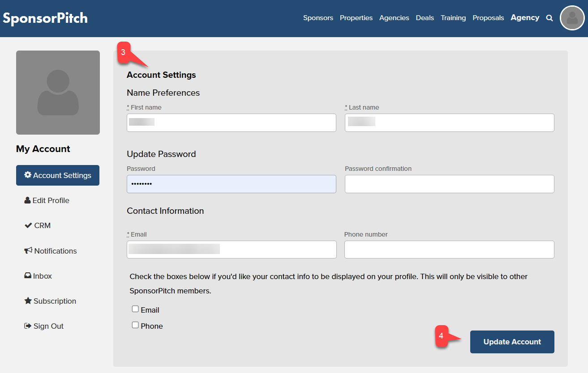Click inside the Phone number field

[x=449, y=250]
